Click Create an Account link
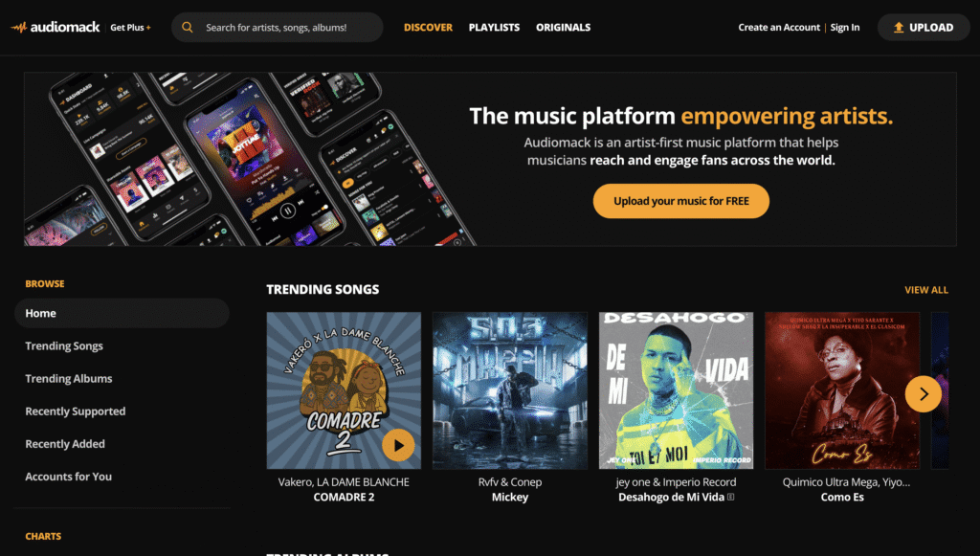The image size is (980, 556). (779, 28)
